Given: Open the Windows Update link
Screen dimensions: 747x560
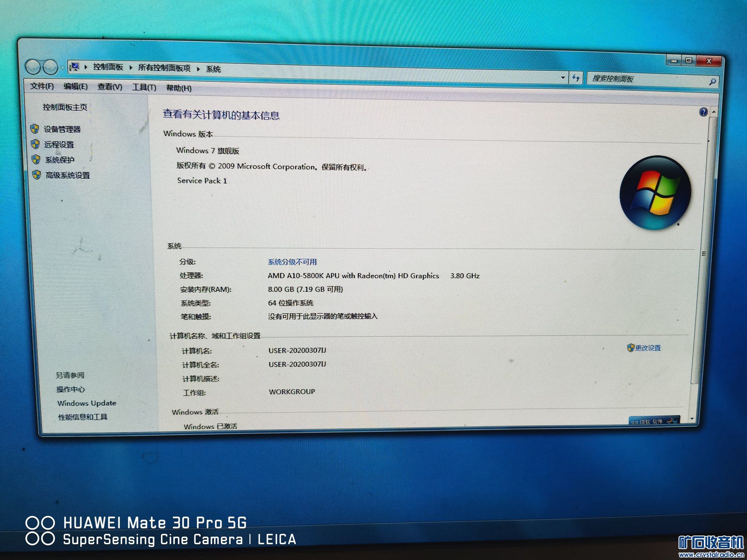Looking at the screenshot, I should pos(87,403).
